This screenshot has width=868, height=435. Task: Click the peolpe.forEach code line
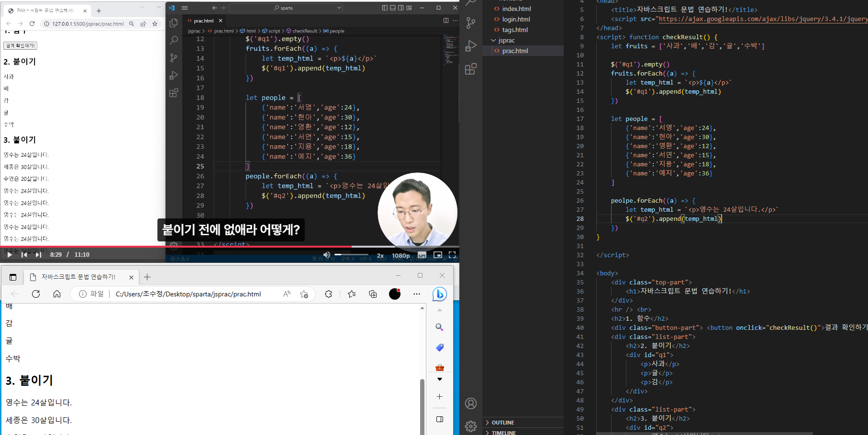point(654,201)
